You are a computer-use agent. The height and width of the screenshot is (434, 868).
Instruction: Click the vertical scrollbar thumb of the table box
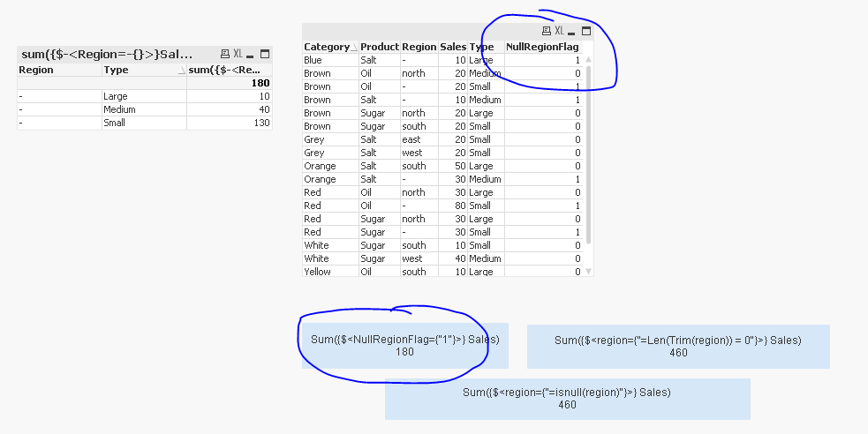(588, 154)
